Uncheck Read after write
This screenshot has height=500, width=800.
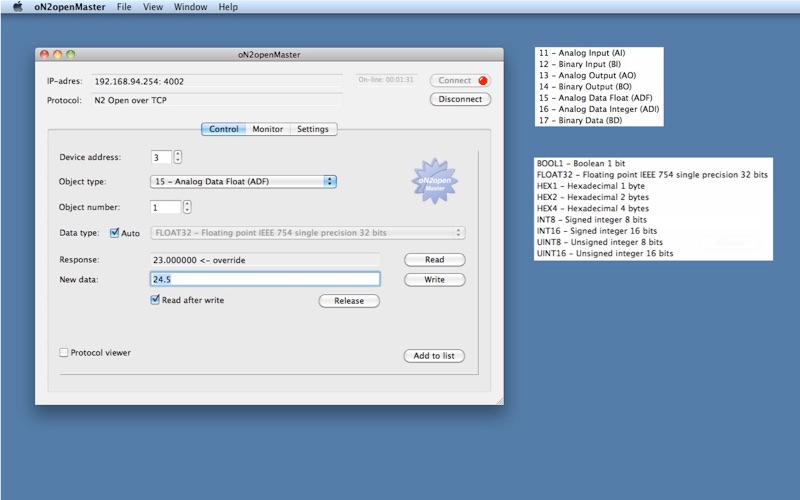pyautogui.click(x=155, y=300)
